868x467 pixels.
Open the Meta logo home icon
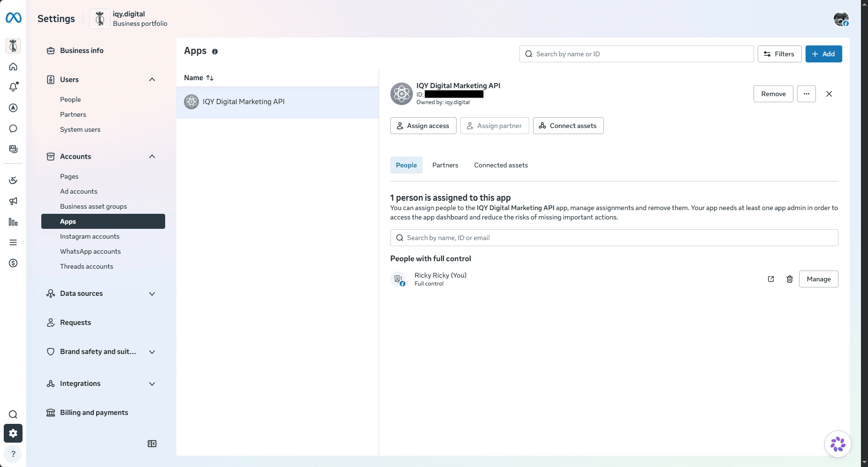pos(13,18)
